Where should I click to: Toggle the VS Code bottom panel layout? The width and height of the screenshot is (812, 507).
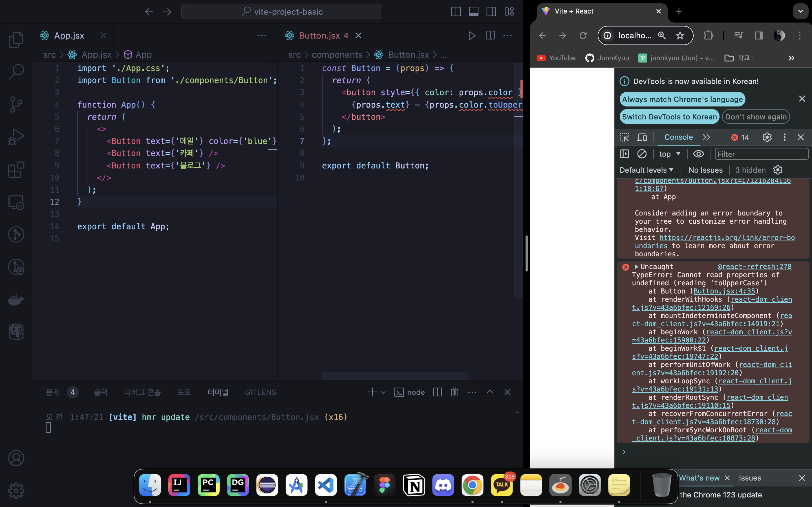point(473,12)
